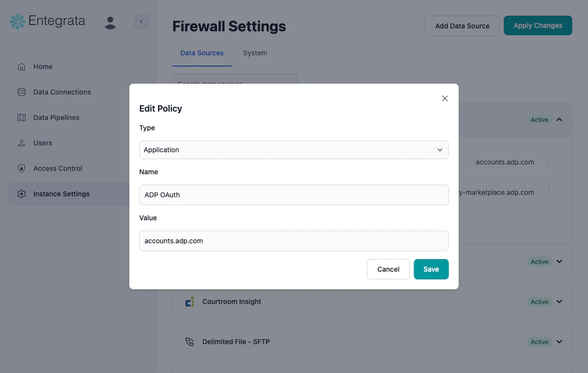Click the Delimited File - SFTP icon
The width and height of the screenshot is (588, 373).
(190, 342)
